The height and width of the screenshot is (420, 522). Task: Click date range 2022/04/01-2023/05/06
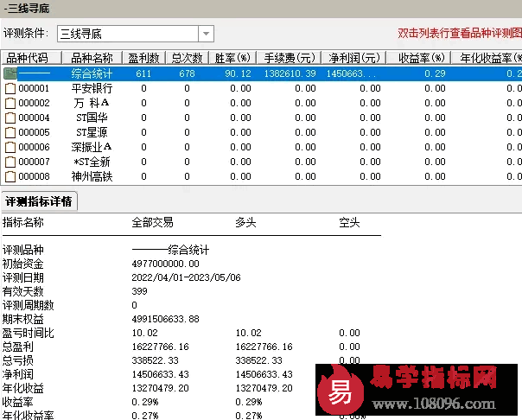point(186,277)
